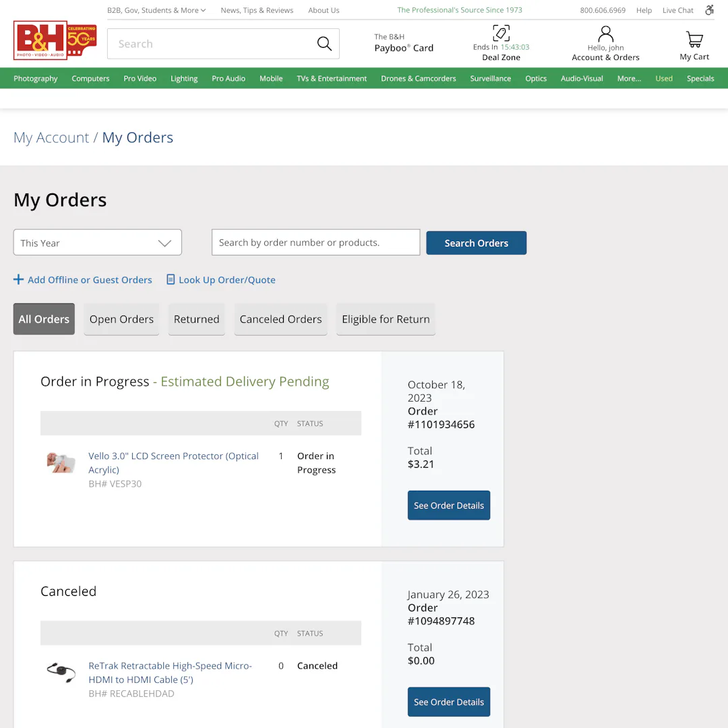
Task: Open TVs & Entertainment category
Action: (x=332, y=78)
